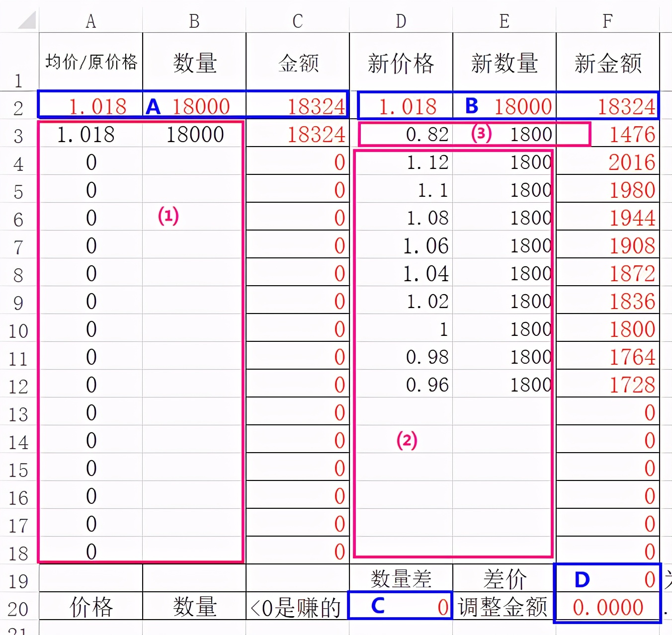Select column header E
672x635 pixels.
pyautogui.click(x=504, y=21)
